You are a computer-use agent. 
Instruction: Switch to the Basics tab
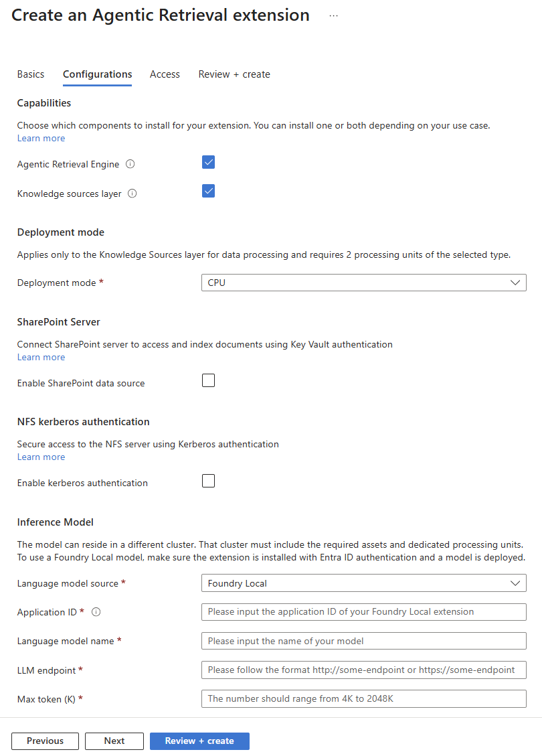(x=31, y=74)
